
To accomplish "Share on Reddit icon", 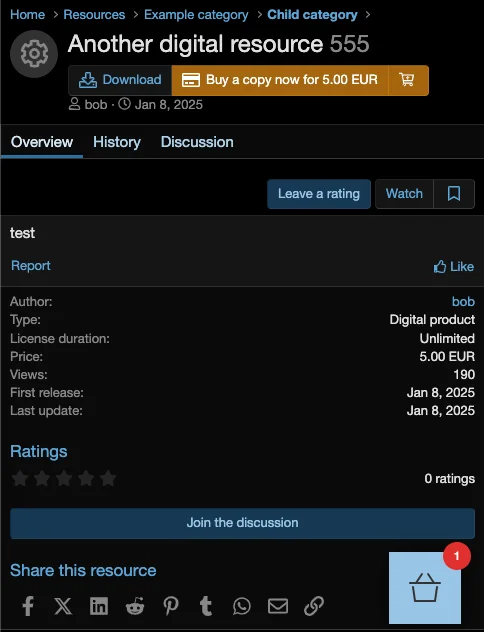I will pyautogui.click(x=135, y=606).
